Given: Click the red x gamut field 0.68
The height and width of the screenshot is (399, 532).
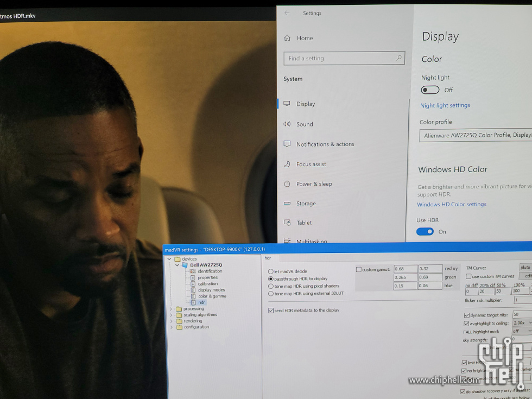Looking at the screenshot, I should pyautogui.click(x=406, y=269).
